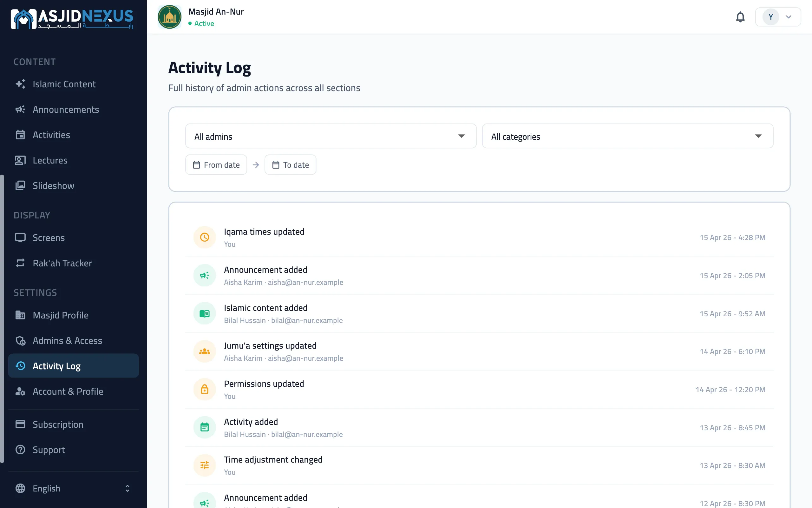Click the 13 Apr 26 - 8:45 PM timestamp
This screenshot has height=508, width=812.
point(732,427)
